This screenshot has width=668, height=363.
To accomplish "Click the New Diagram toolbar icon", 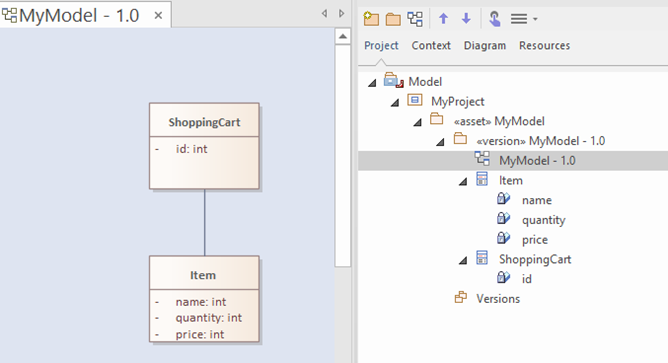I will pos(415,19).
